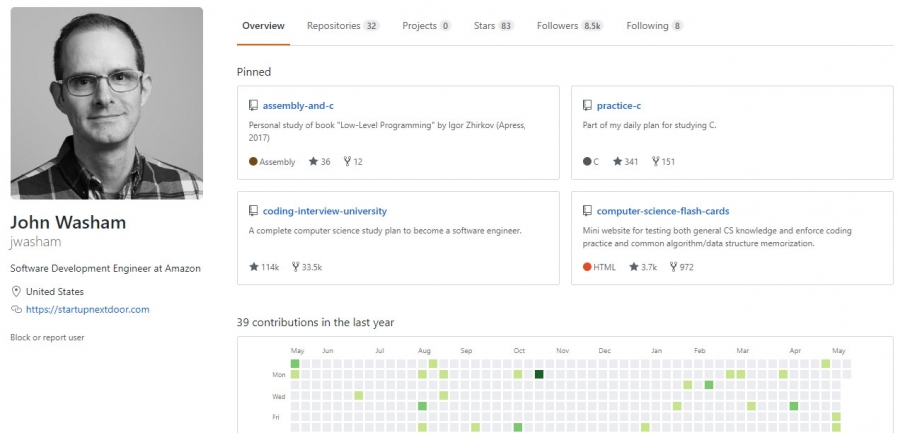900x433 pixels.
Task: Click star count 3.7k on computer-science-flash-cards
Action: click(643, 267)
